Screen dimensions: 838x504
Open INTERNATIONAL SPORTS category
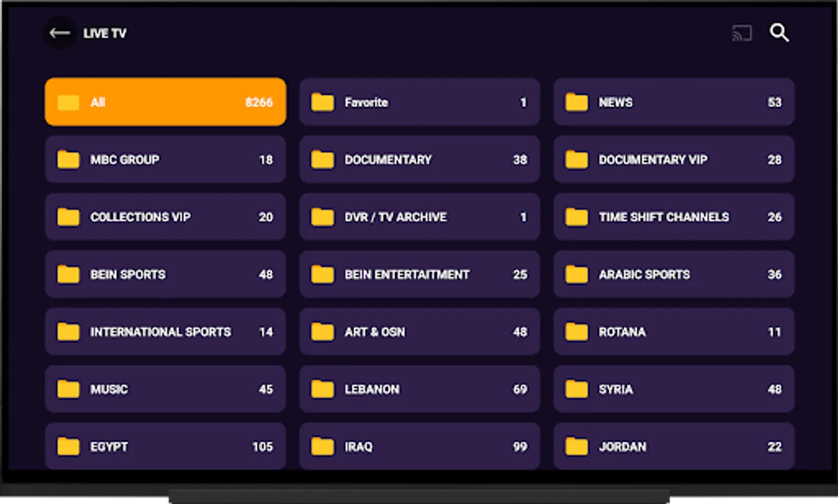165,332
